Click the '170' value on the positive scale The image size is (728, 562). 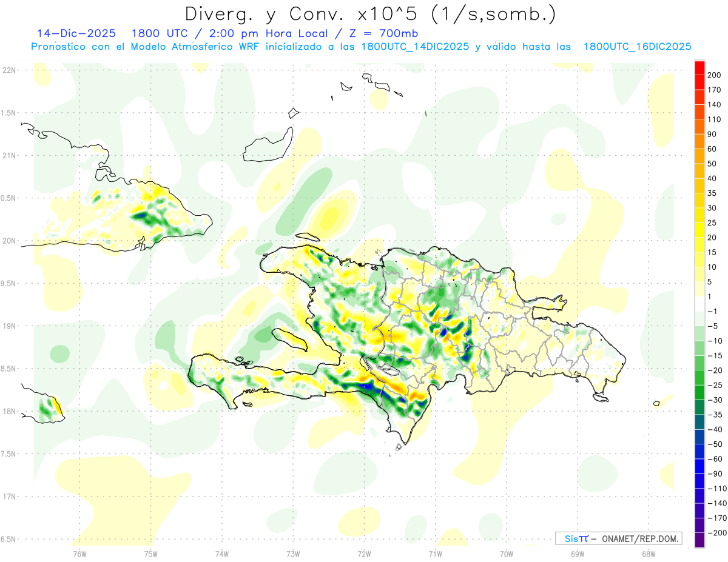pos(714,90)
